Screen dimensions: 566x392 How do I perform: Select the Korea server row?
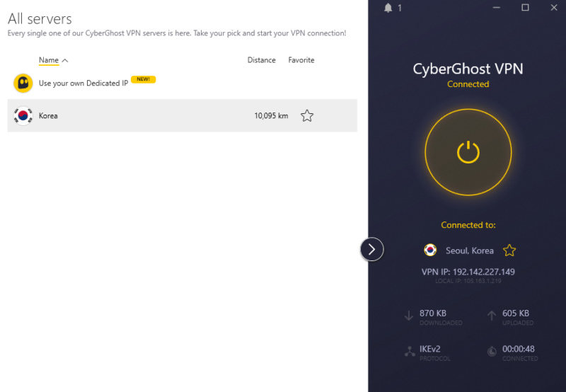(x=183, y=115)
